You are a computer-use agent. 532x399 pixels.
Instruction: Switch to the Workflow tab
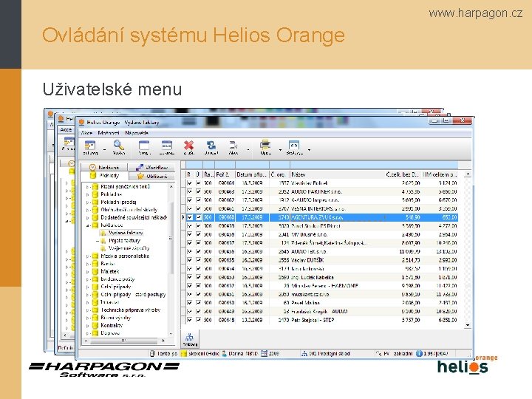(x=151, y=167)
